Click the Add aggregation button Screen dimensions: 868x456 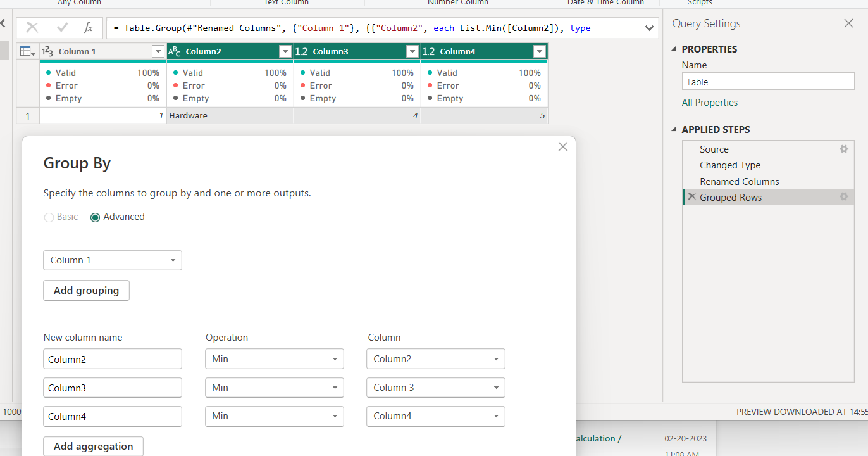point(93,446)
